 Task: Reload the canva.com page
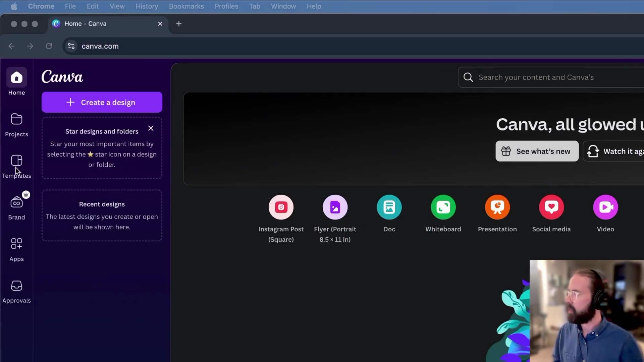pos(49,46)
